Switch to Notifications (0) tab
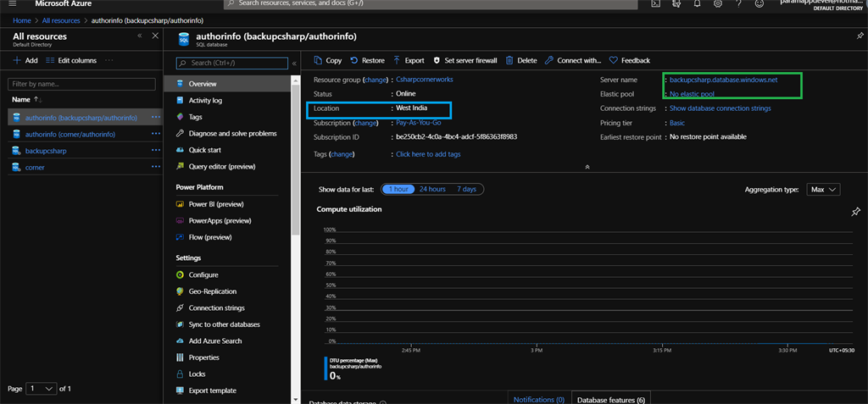868x404 pixels. click(538, 399)
